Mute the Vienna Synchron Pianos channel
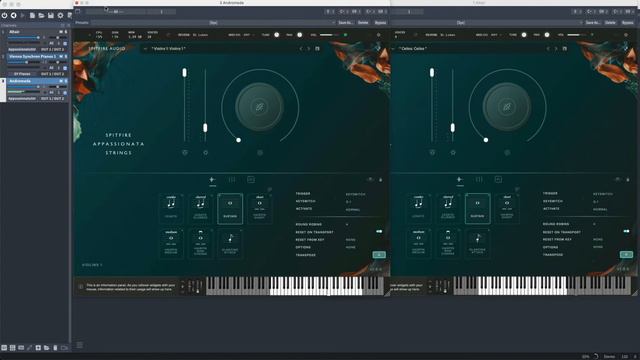640x360 pixels. click(x=61, y=56)
